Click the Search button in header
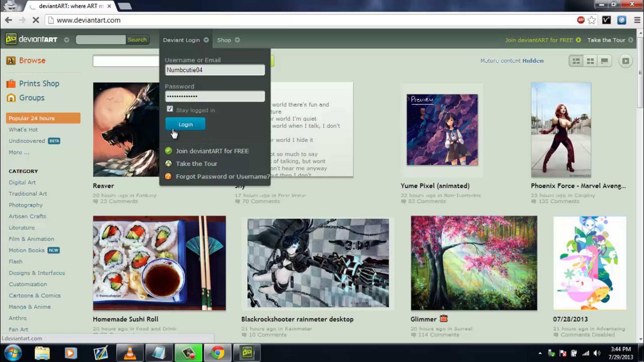644x362 pixels. click(137, 40)
